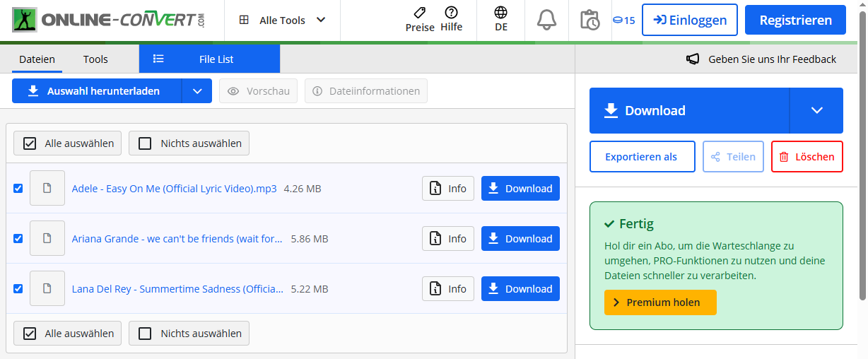
Task: Show Info for Ariana Grande file
Action: coord(448,239)
